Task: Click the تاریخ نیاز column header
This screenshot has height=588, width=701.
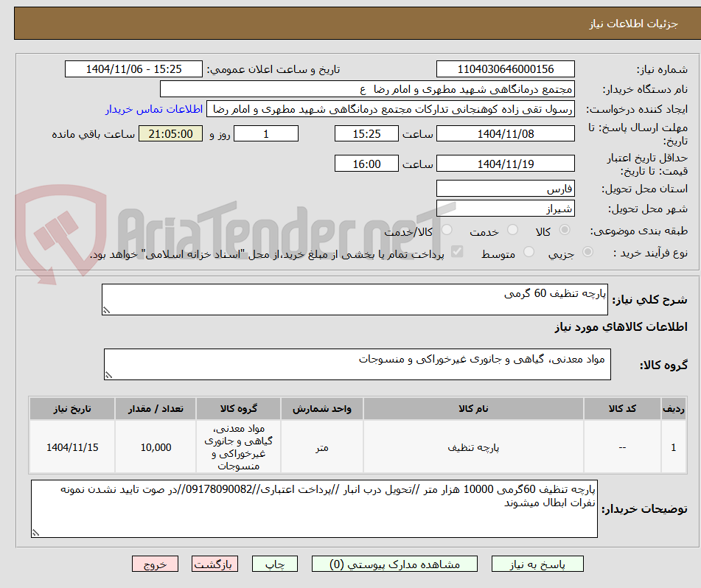Action: point(72,409)
